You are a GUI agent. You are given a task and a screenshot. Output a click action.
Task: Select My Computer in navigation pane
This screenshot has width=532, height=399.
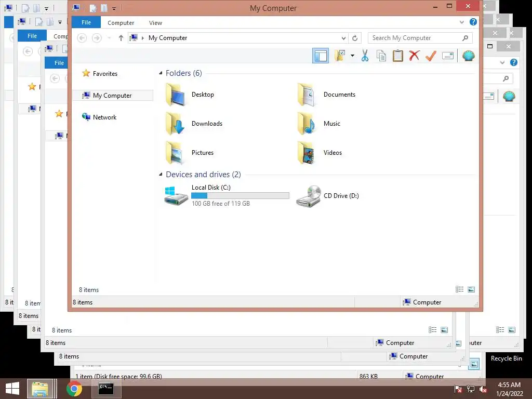point(113,96)
